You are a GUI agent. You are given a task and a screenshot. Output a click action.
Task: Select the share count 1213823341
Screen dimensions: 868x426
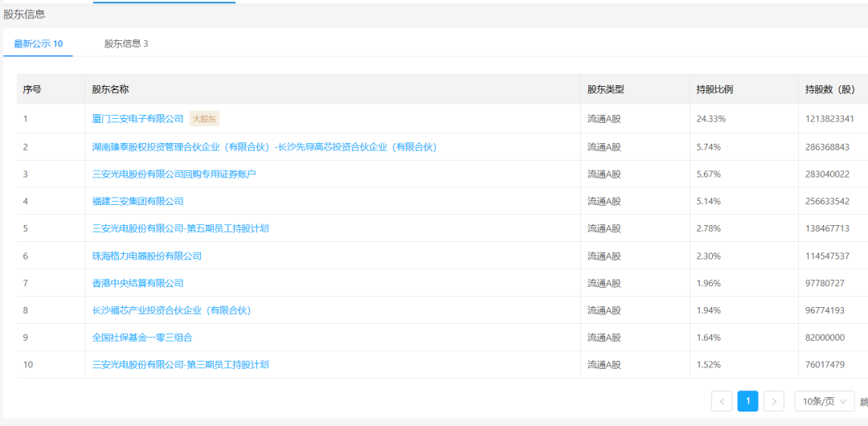point(829,118)
